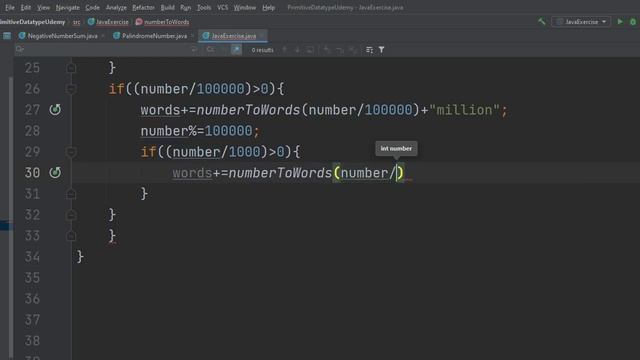The image size is (640, 360).
Task: Open the Analyze menu
Action: click(116, 7)
